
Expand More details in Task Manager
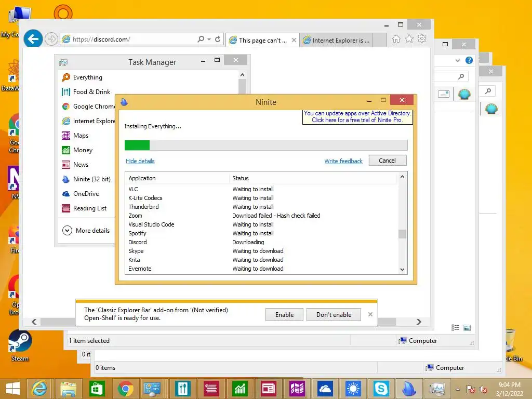[x=86, y=231]
